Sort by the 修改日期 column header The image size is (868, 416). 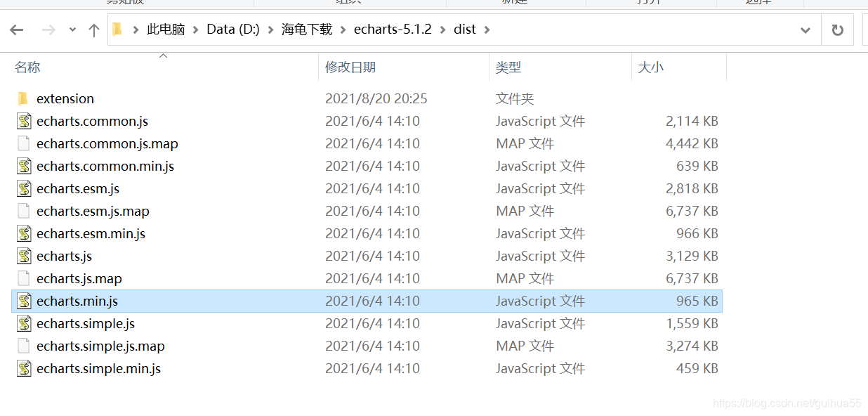[x=350, y=67]
